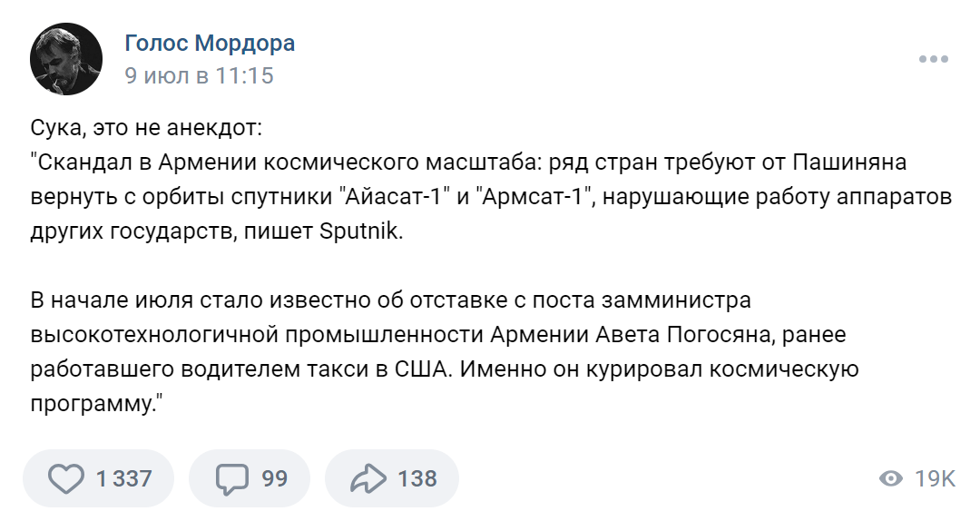Open the Голос Мордора profile avatar

click(x=65, y=59)
